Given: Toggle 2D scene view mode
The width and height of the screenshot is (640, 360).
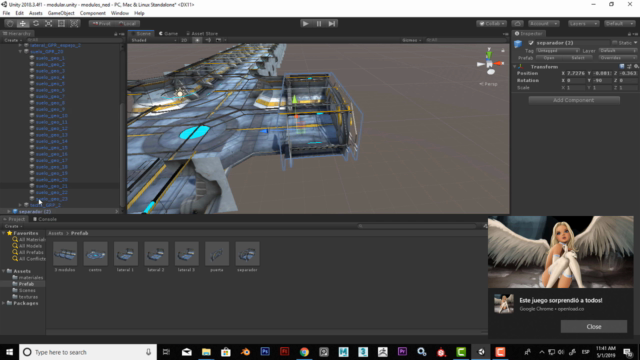Looking at the screenshot, I should (184, 40).
